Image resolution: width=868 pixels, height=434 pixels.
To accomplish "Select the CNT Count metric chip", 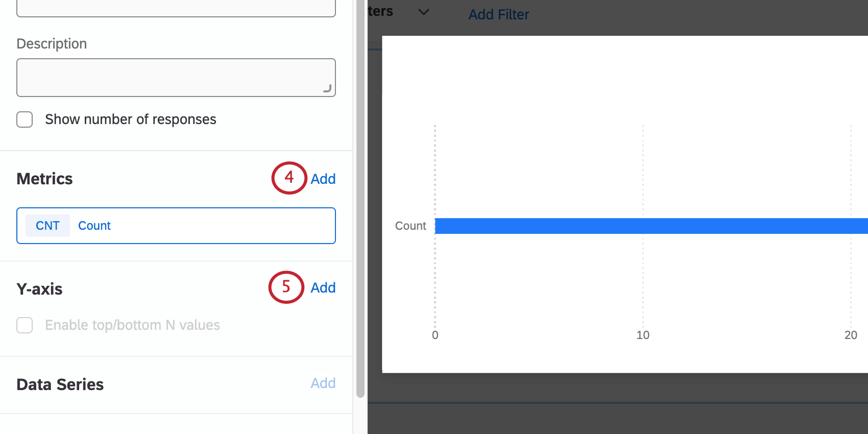I will 176,225.
